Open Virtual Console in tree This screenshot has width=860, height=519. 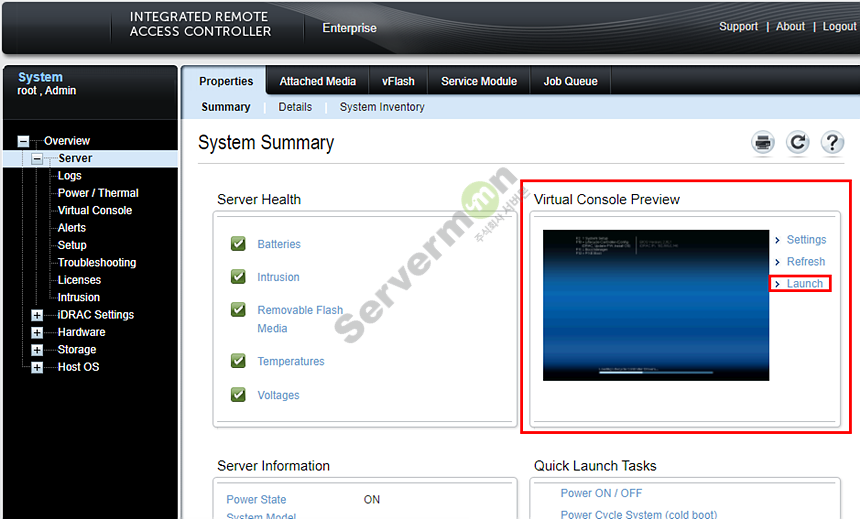[x=95, y=211]
